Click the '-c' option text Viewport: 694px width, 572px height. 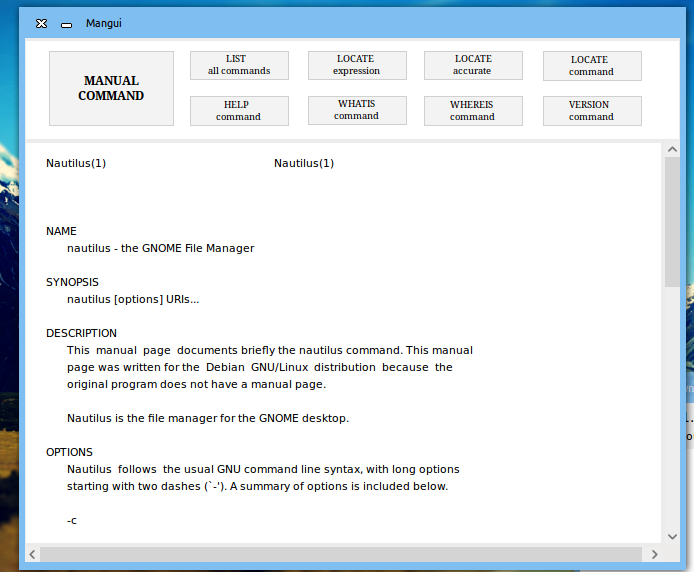tap(72, 521)
